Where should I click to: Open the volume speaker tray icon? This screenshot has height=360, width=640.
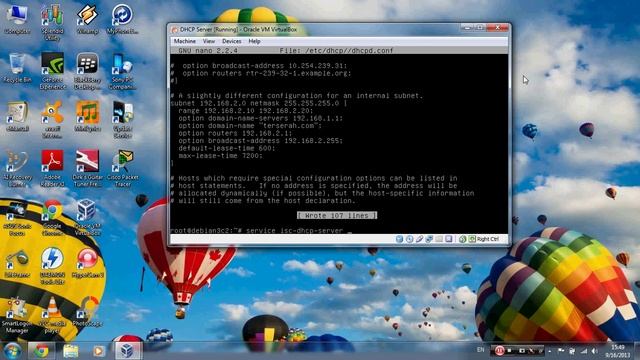595,351
